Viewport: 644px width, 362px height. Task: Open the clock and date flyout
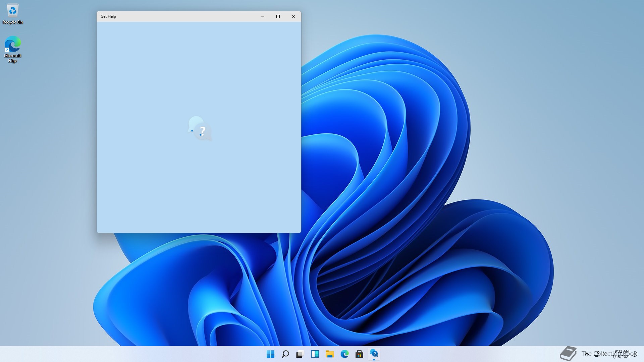[x=622, y=354]
